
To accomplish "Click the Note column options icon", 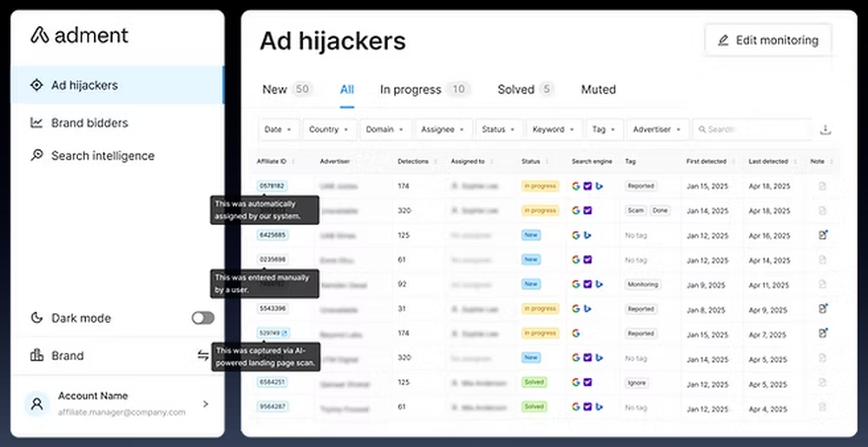I will coord(832,161).
